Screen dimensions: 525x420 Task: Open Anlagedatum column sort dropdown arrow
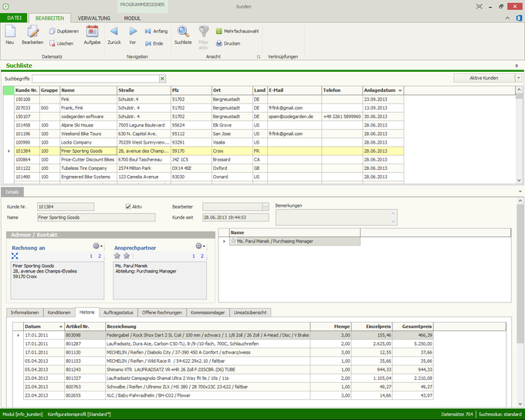click(x=400, y=90)
